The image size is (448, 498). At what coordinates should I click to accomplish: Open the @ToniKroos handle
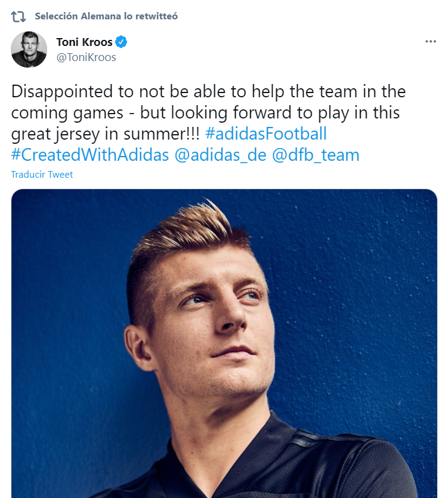(86, 57)
